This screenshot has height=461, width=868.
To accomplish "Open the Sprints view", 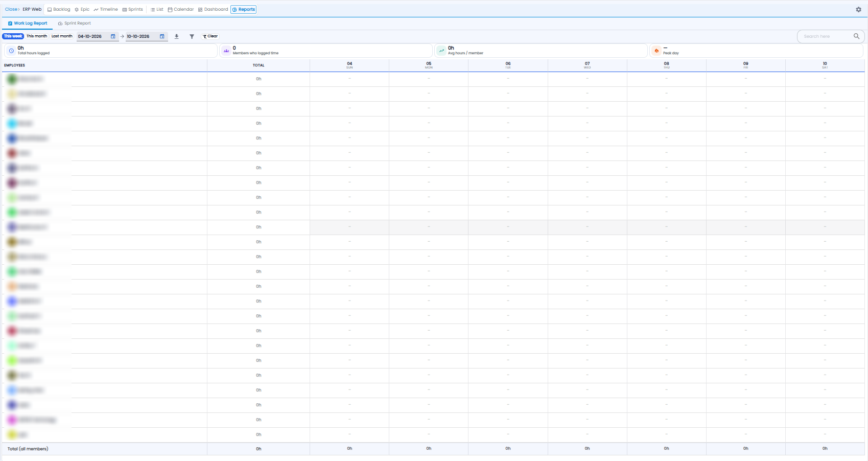I will tap(132, 9).
